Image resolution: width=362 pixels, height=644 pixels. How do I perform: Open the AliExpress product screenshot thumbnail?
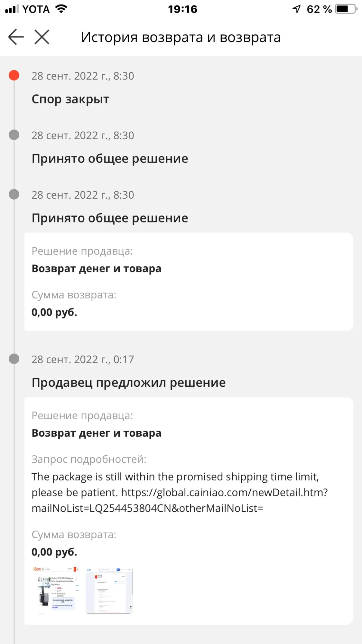point(55,591)
